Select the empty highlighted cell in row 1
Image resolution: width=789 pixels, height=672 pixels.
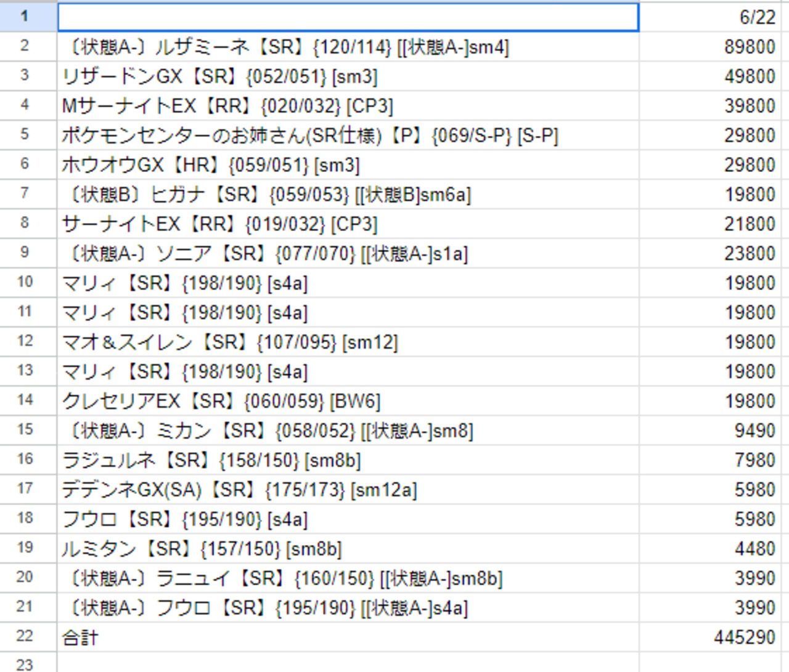click(348, 17)
